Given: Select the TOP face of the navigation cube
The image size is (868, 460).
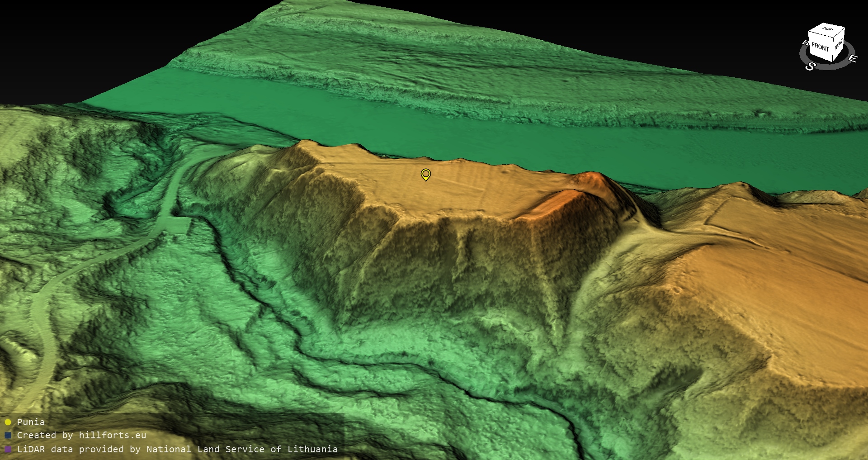Looking at the screenshot, I should coord(827,29).
